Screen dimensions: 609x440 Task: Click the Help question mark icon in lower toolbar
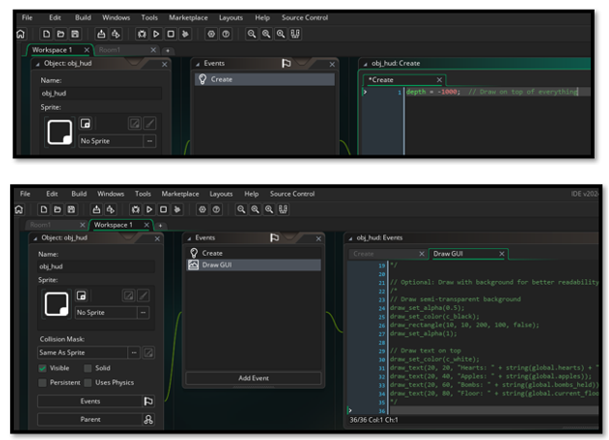click(x=216, y=210)
